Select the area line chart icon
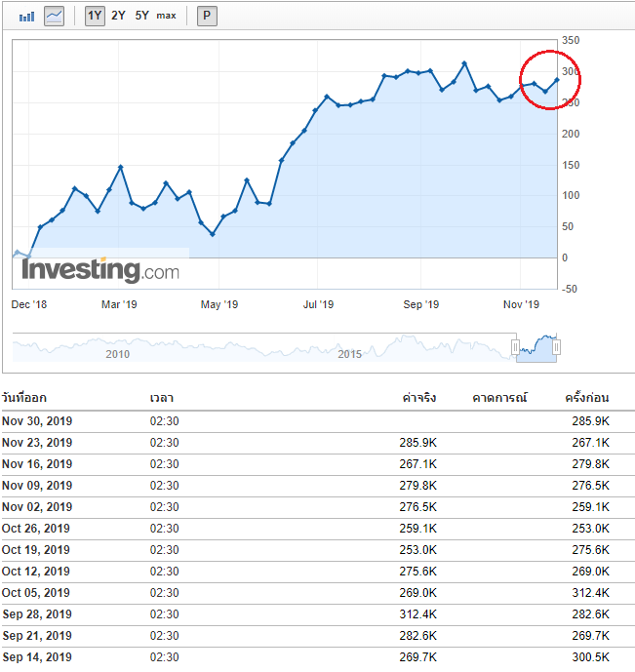Screen dimensions: 635x672 point(55,16)
